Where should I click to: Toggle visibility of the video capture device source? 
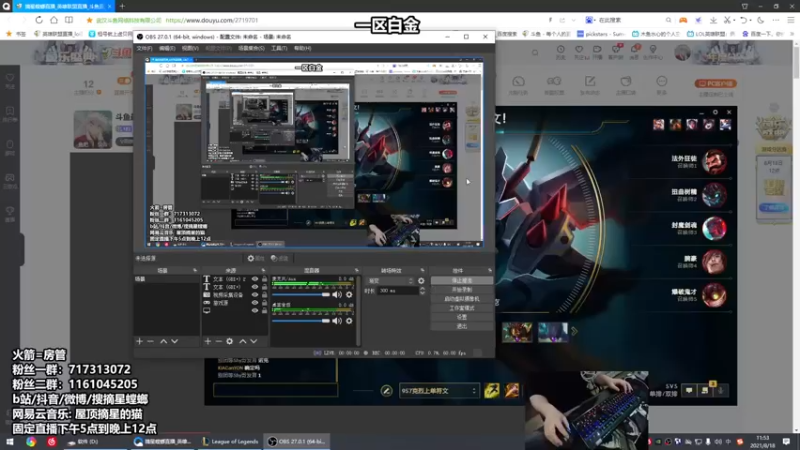click(x=255, y=295)
